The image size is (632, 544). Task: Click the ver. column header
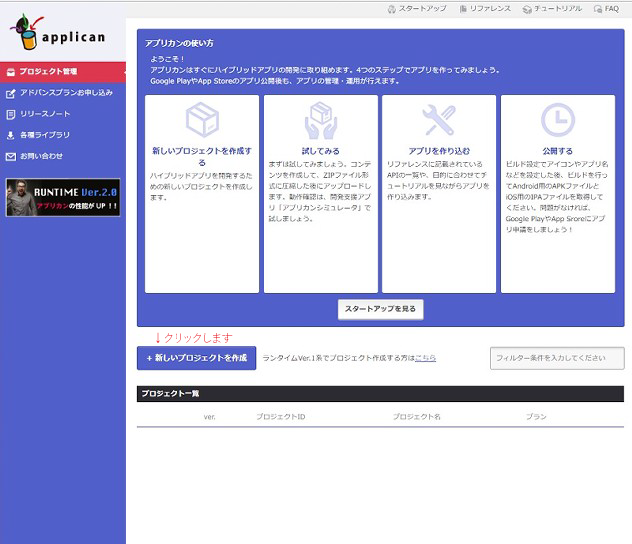pos(209,417)
